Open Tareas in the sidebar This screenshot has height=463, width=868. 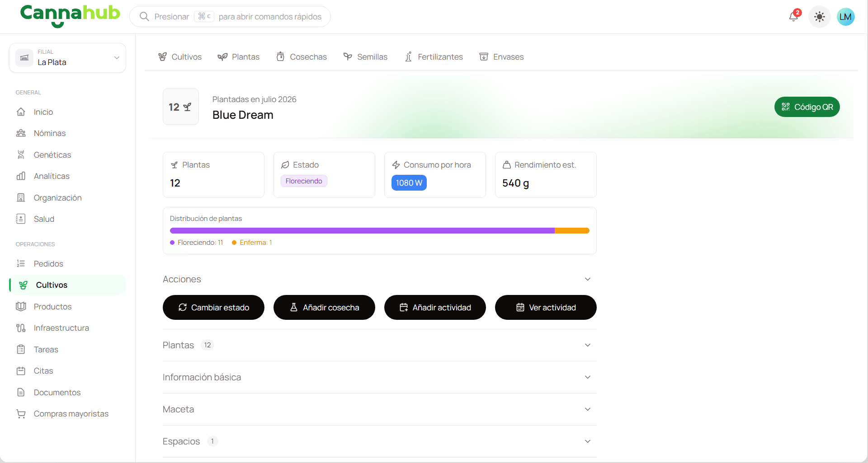(68, 350)
